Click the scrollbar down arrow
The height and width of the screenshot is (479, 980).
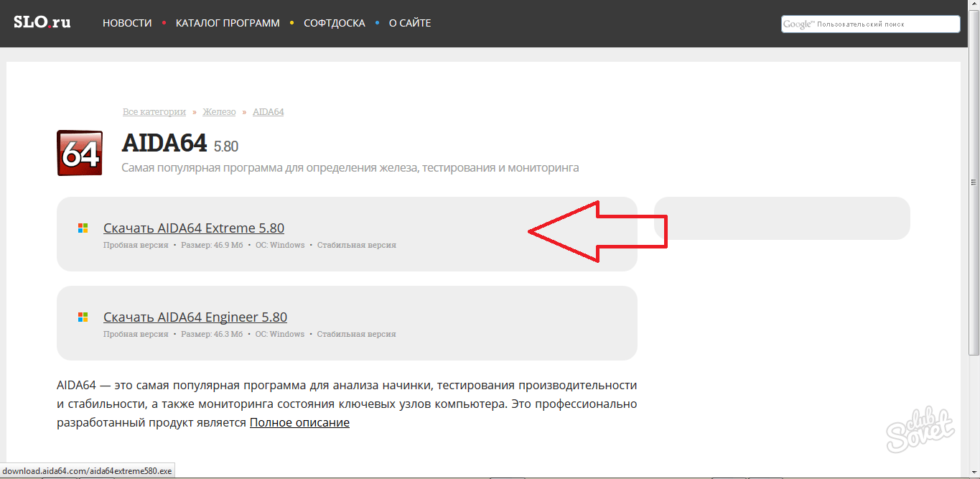(x=974, y=473)
